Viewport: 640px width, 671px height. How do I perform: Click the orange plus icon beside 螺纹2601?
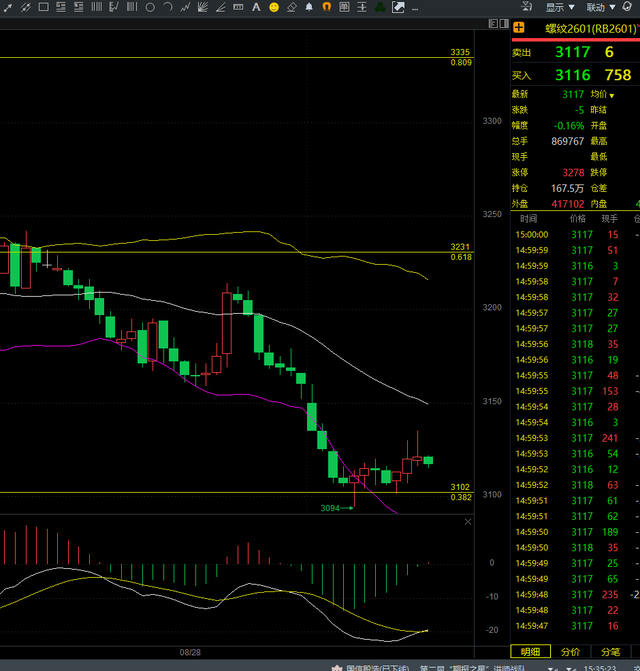pyautogui.click(x=520, y=28)
